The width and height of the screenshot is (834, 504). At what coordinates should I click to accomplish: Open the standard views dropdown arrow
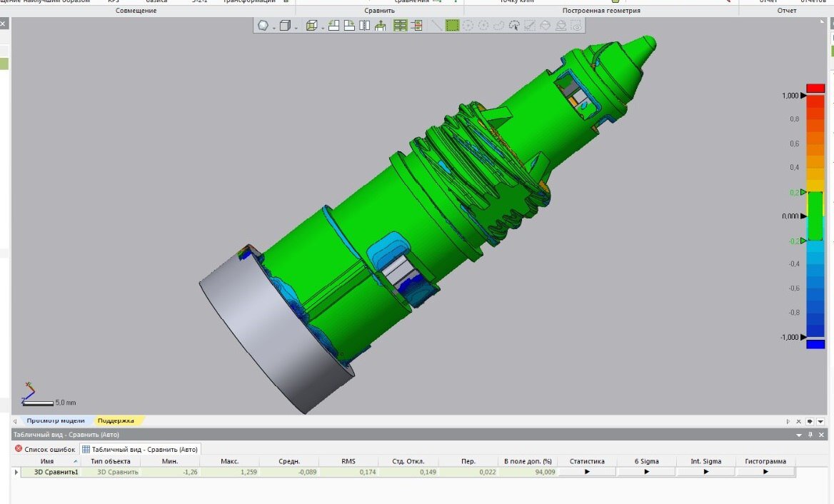point(296,28)
